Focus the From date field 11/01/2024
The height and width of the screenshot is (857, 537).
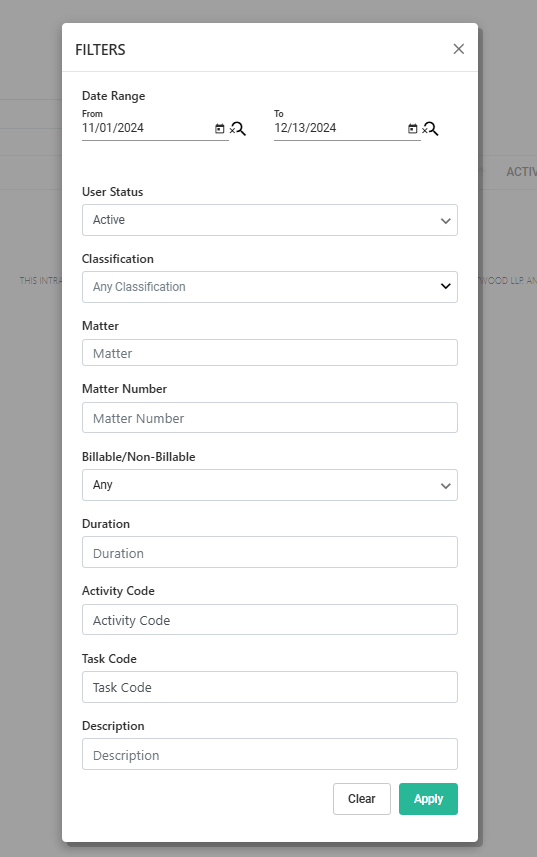click(147, 128)
